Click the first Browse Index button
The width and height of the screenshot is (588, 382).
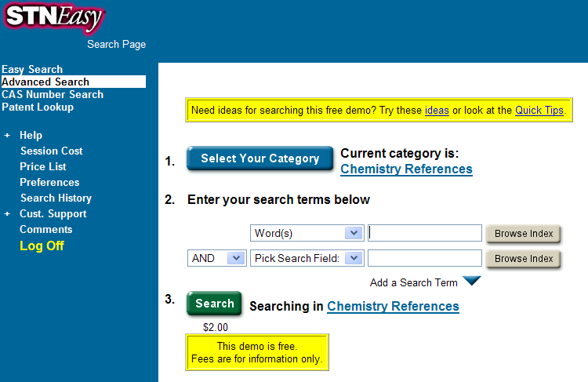pos(523,233)
